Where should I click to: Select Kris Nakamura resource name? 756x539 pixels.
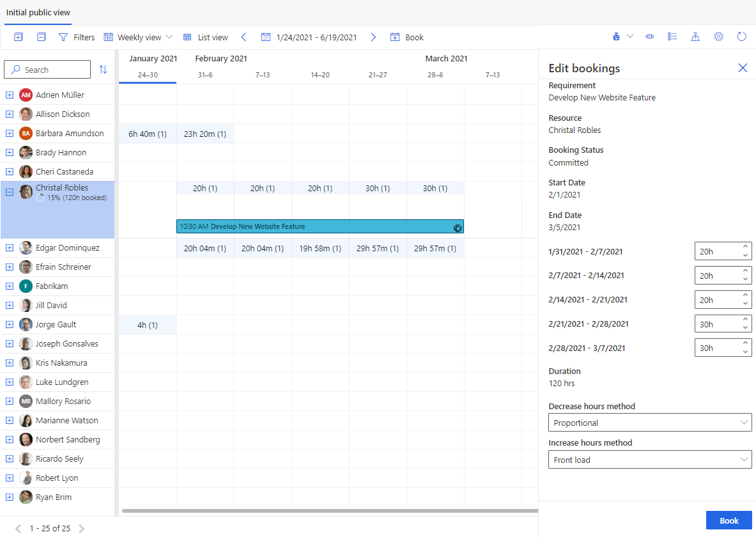(61, 363)
